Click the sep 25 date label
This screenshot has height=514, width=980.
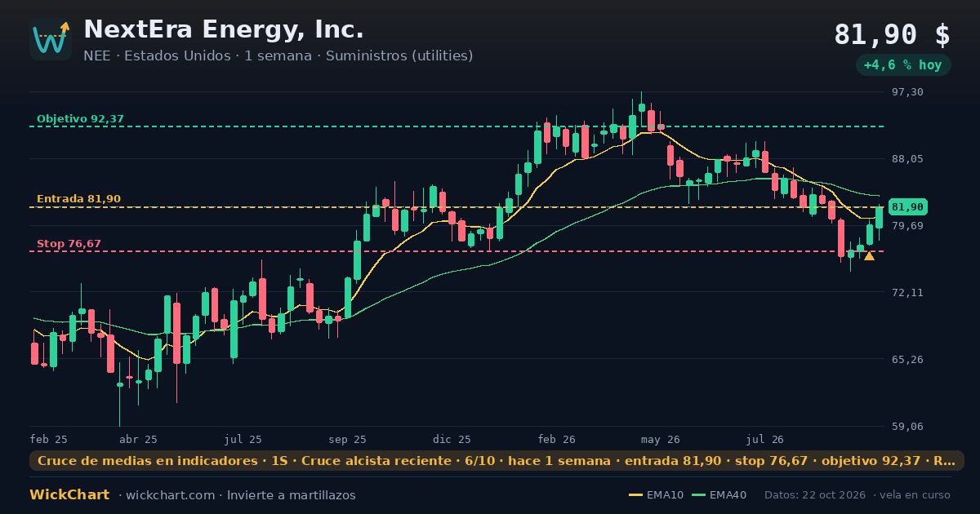tap(348, 439)
